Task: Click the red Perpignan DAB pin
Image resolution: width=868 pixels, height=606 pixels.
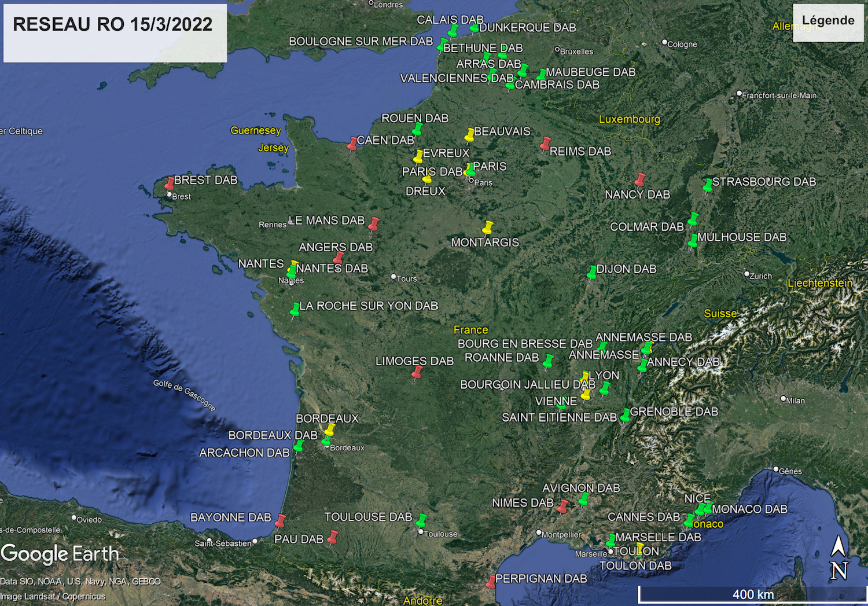Action: point(491,581)
